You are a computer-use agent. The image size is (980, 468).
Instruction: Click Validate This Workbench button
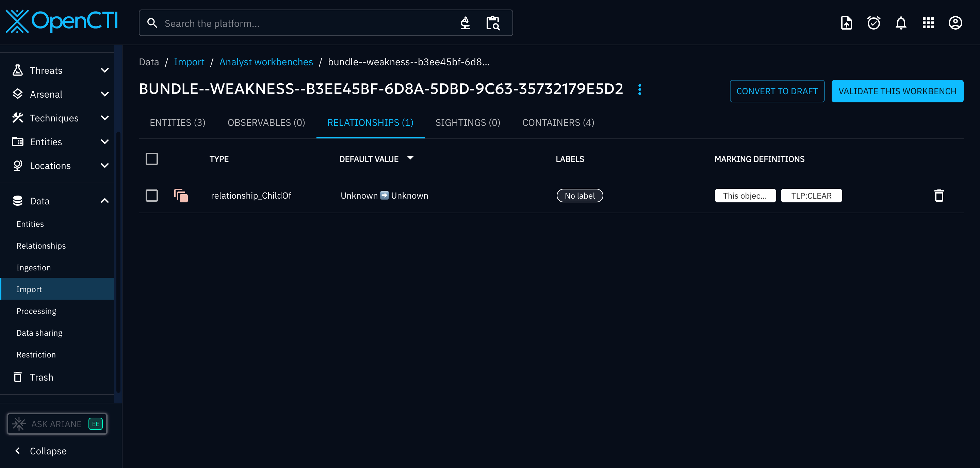(x=897, y=91)
